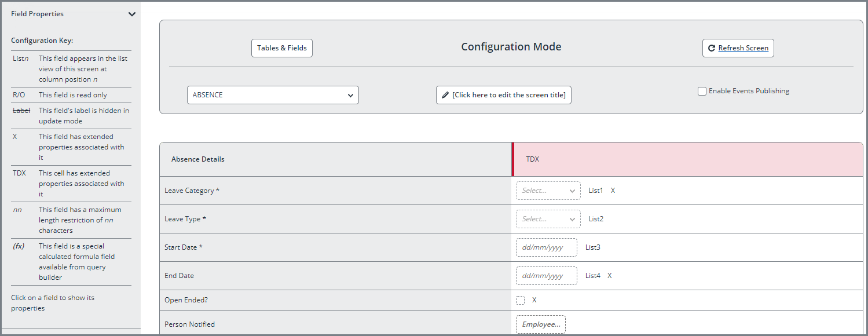Select the TDX column header
Viewport: 868px width, 336px height.
532,159
